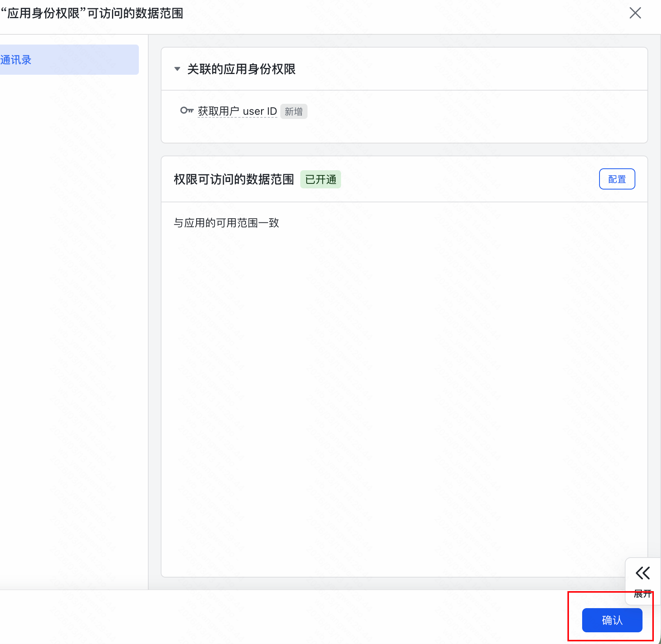The image size is (661, 644).
Task: Click the 权限可访问的数据范围 heading
Action: tap(234, 179)
